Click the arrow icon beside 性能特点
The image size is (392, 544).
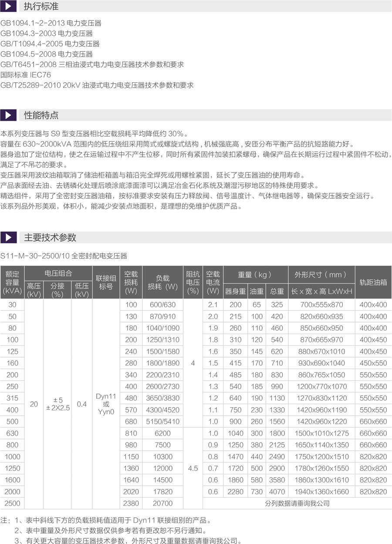pos(8,115)
